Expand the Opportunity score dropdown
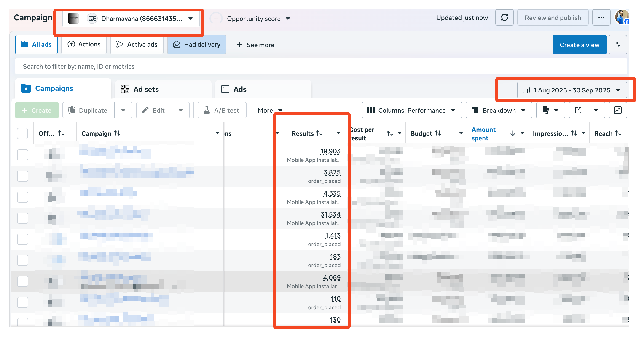644x337 pixels. click(x=288, y=19)
